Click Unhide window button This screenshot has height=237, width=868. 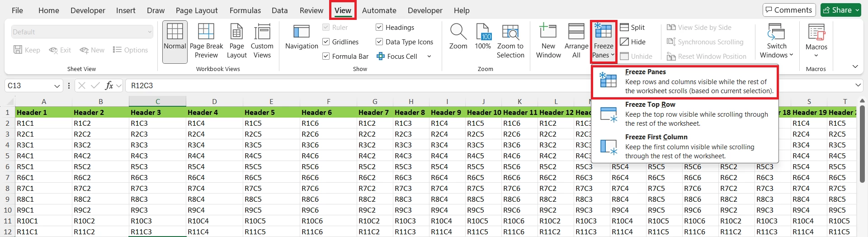point(636,57)
